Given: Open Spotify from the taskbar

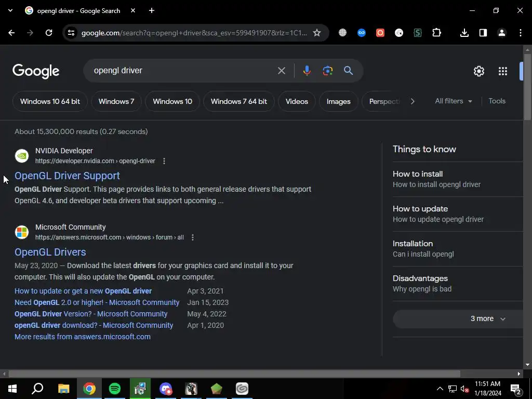Looking at the screenshot, I should pos(115,389).
